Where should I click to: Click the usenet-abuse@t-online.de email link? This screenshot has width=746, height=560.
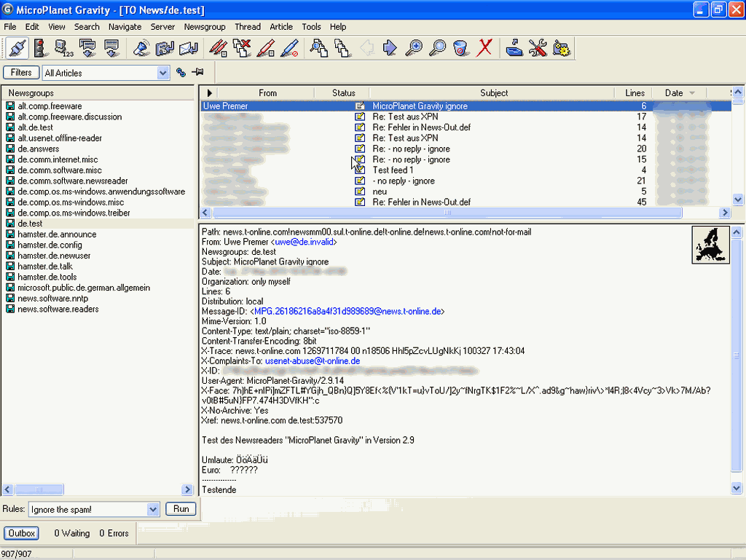tap(312, 361)
